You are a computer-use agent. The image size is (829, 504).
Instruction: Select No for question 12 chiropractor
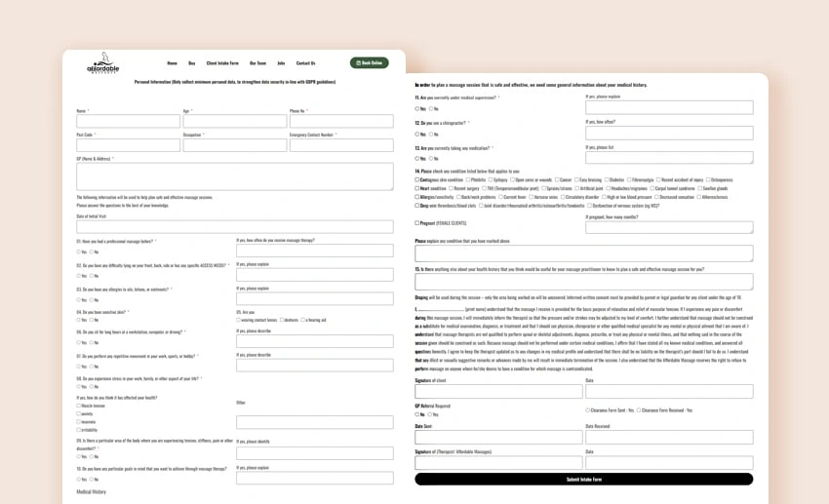(431, 135)
